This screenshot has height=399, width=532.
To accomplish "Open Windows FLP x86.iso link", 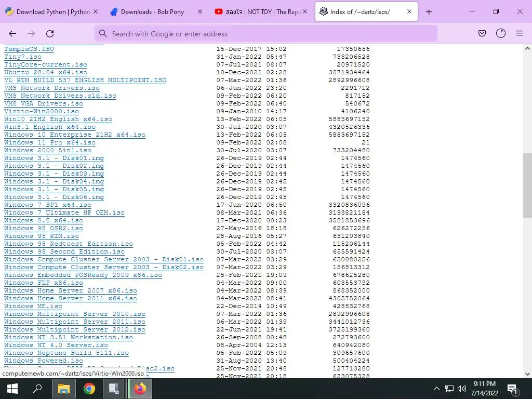I will coord(44,283).
